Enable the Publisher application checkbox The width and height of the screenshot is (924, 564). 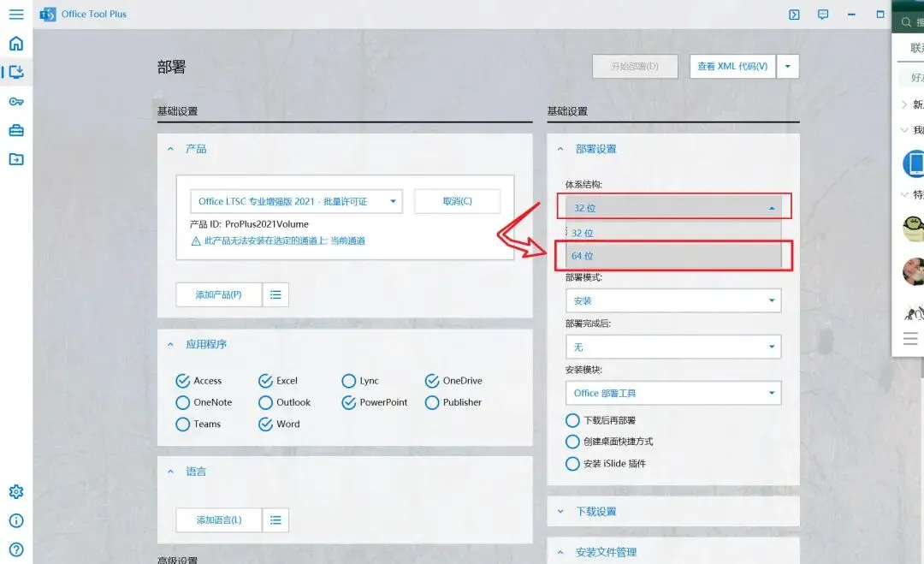point(432,402)
